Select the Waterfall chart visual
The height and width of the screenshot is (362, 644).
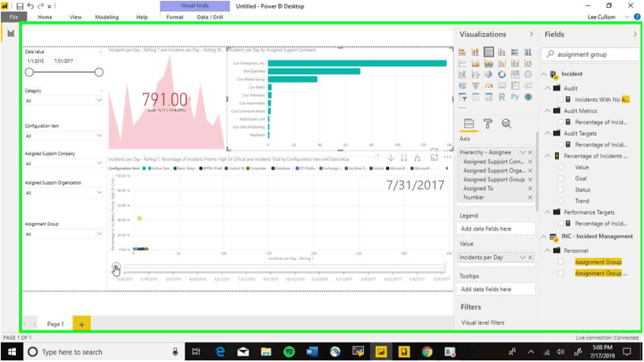coord(462,74)
